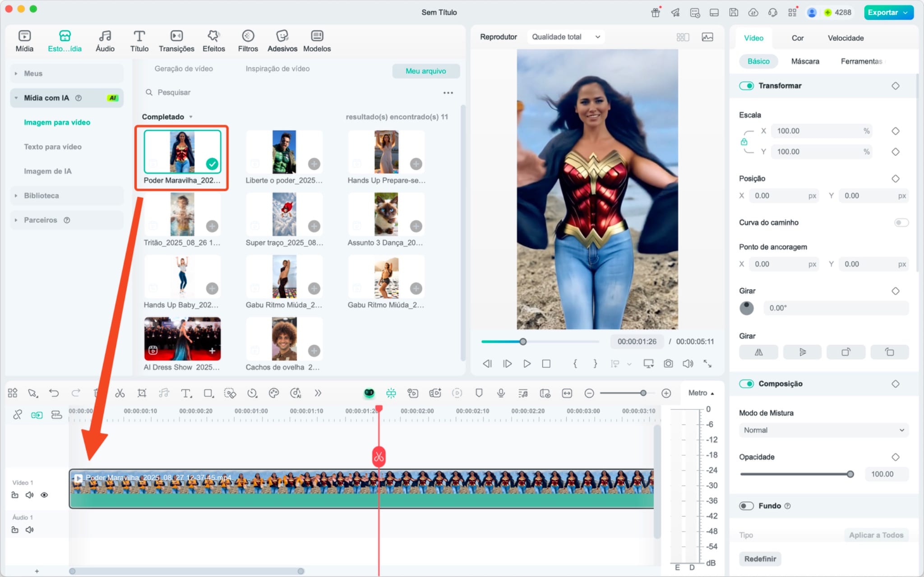Open the Adesivos stickers library

tap(282, 41)
